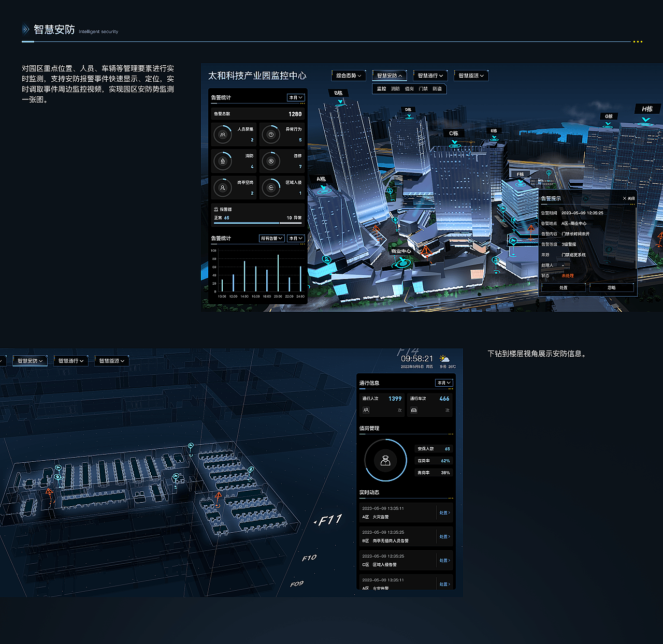Image resolution: width=663 pixels, height=644 pixels.
Task: Click the 忽略 button in 告警提示
Action: click(x=612, y=287)
